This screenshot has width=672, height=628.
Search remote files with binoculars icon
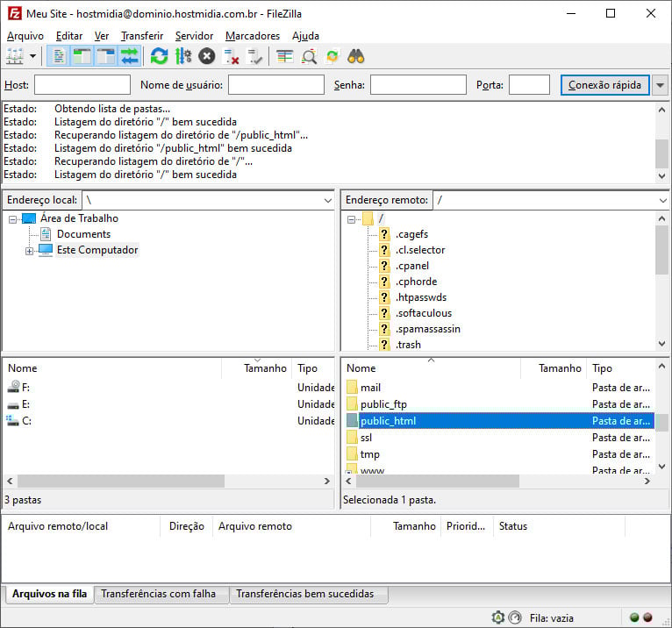[355, 56]
